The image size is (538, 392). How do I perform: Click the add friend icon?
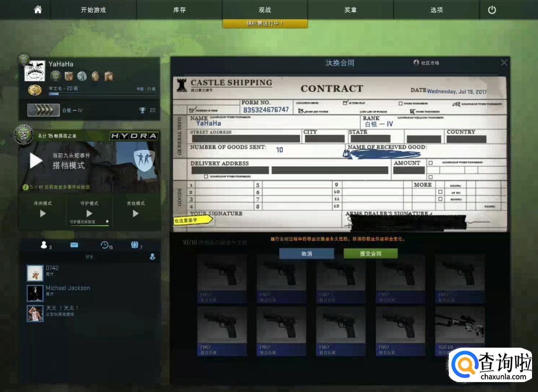click(152, 257)
